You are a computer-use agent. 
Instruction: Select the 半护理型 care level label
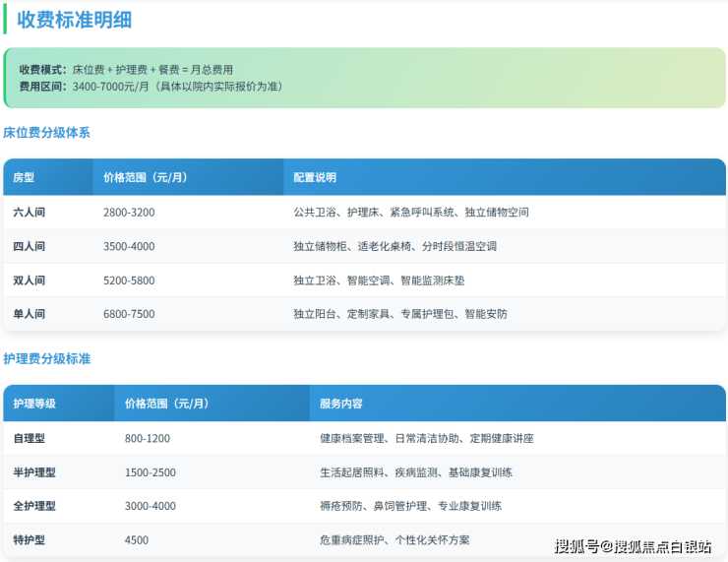pyautogui.click(x=34, y=472)
